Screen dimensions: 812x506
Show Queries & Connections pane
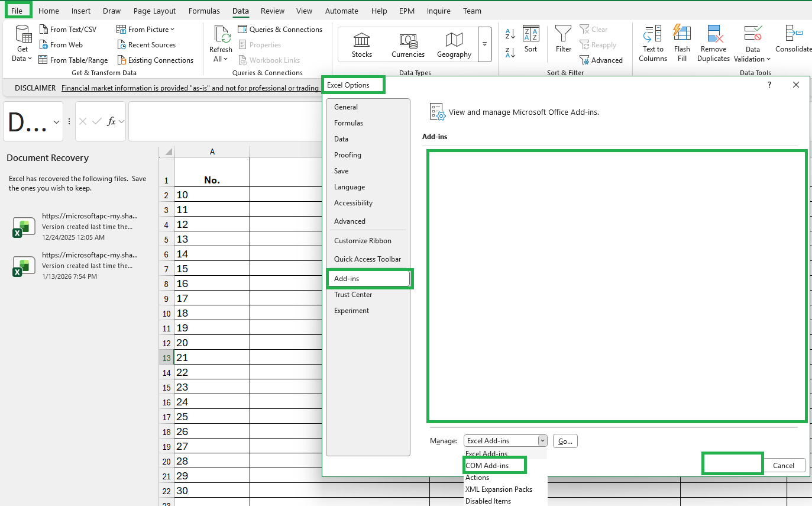[280, 29]
